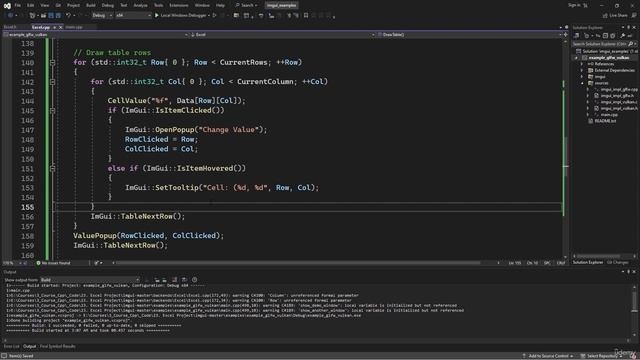The height and width of the screenshot is (360, 640).
Task: Collapse the IsItemClicked block at line 145
Action: click(x=53, y=111)
